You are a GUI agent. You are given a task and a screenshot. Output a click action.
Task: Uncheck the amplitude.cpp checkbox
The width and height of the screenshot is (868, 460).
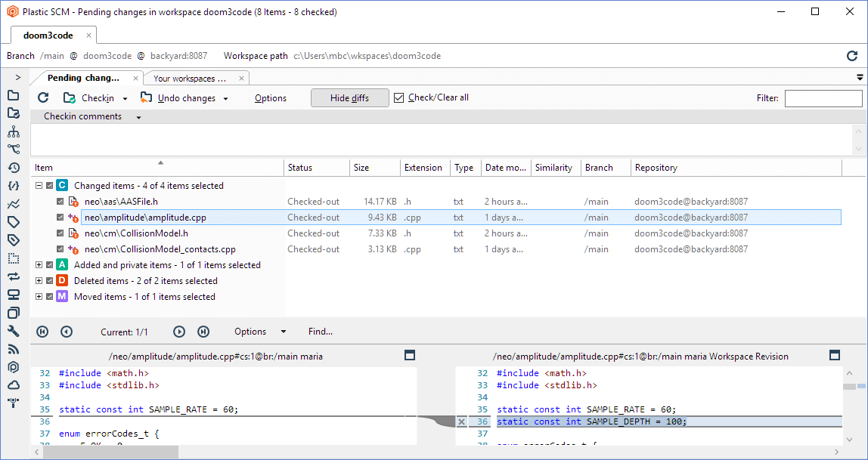coord(60,218)
